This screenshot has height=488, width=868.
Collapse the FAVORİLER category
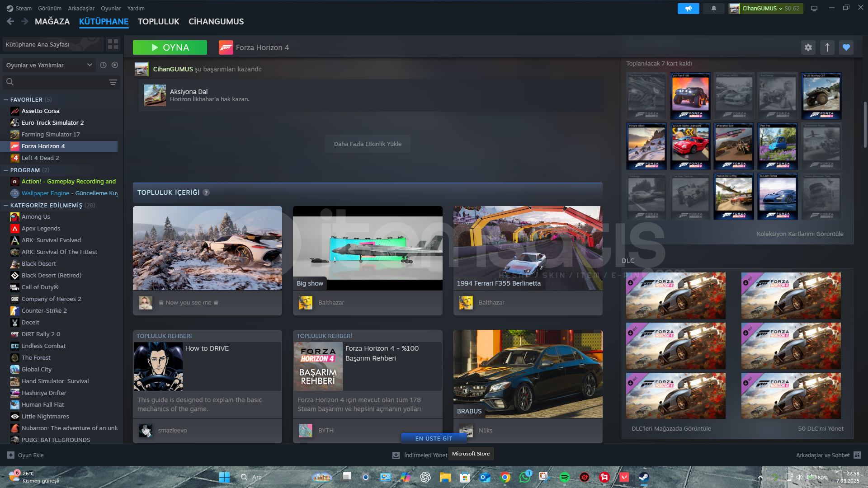(6, 99)
